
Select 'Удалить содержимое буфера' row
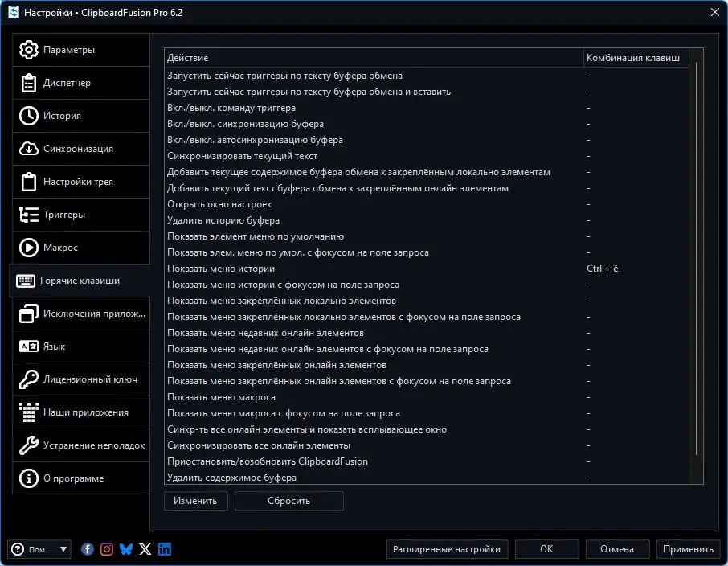click(427, 478)
